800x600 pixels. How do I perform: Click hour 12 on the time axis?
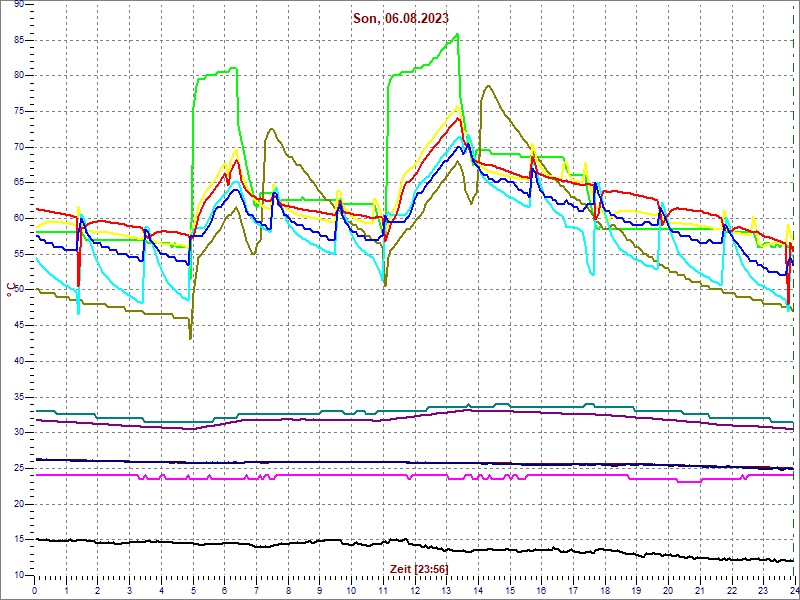[414, 590]
